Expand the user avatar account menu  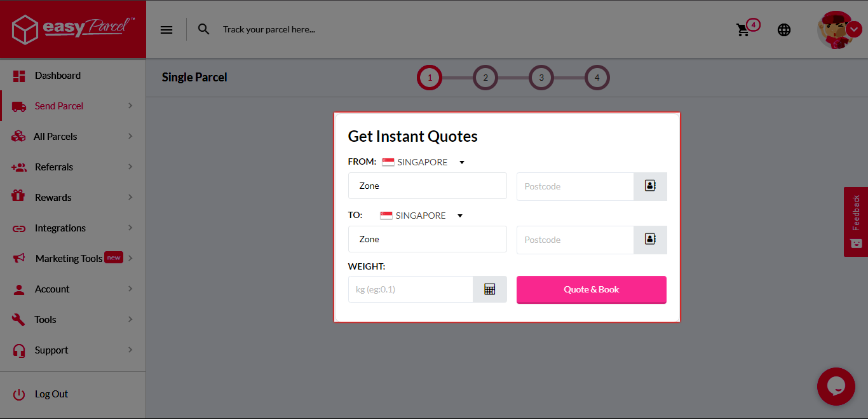(x=853, y=29)
